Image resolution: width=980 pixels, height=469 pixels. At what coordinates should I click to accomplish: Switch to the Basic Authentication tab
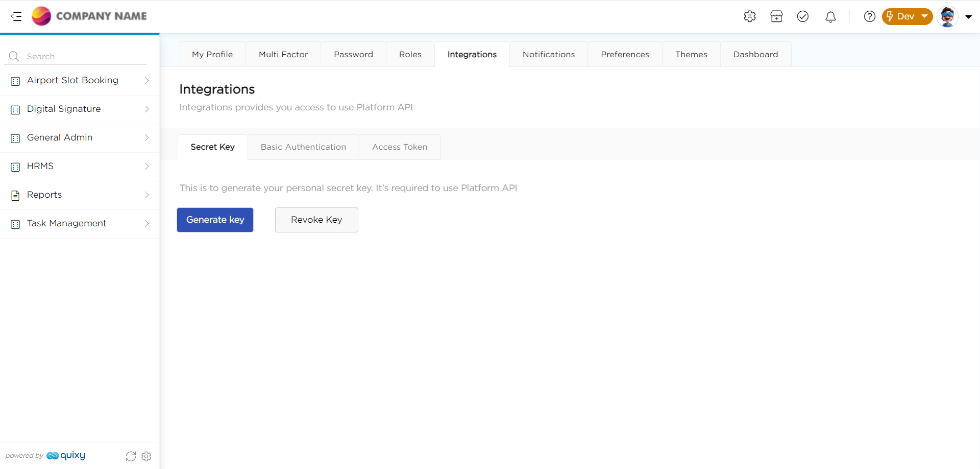click(303, 147)
